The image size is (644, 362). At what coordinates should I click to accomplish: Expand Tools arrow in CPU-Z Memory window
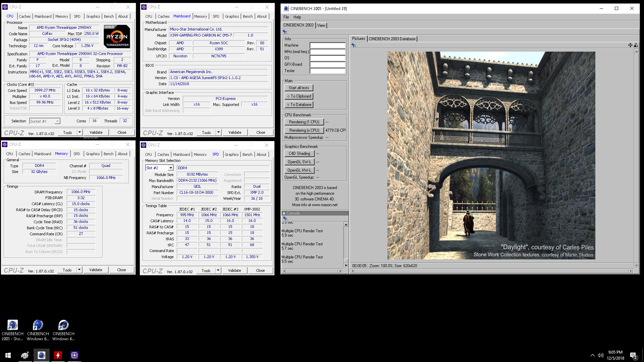click(79, 270)
